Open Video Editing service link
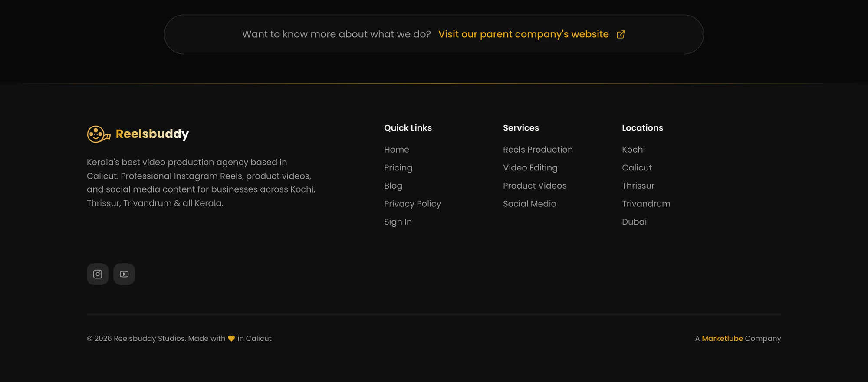Screen dimensions: 868x382 click(530, 168)
